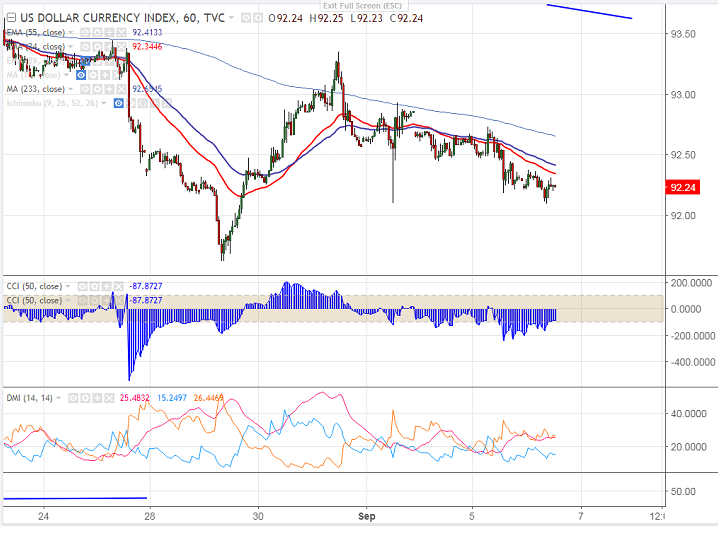Open settings gear for the upper CCI (50, close)
The width and height of the screenshot is (725, 543).
click(x=94, y=287)
